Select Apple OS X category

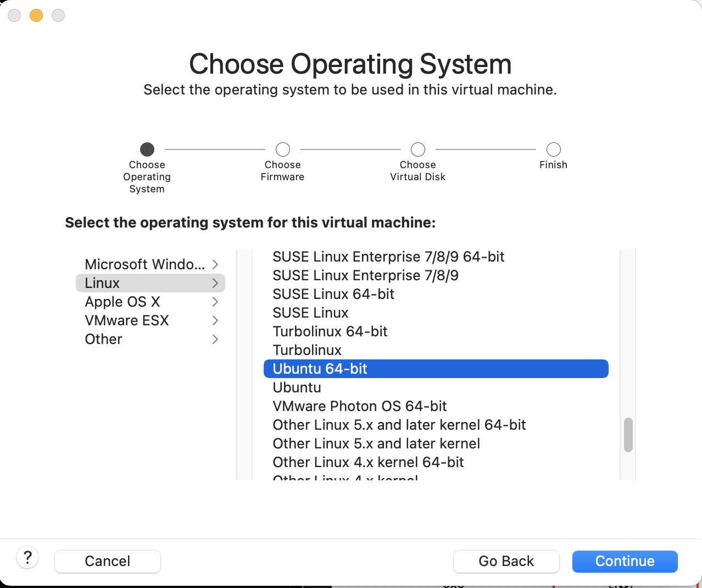(x=151, y=302)
